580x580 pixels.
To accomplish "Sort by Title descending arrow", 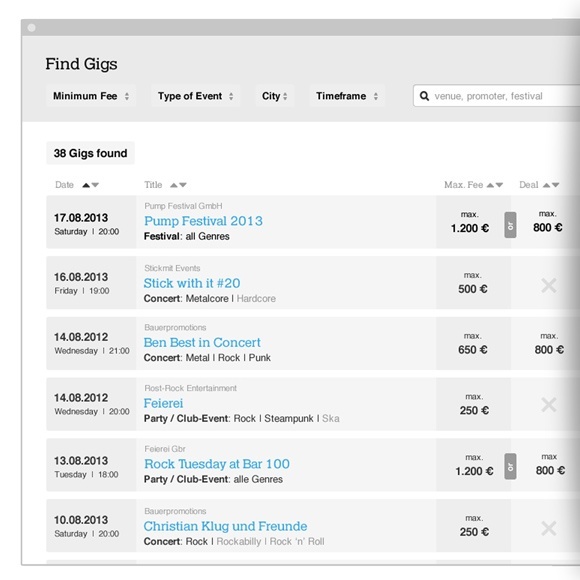I will 183,185.
